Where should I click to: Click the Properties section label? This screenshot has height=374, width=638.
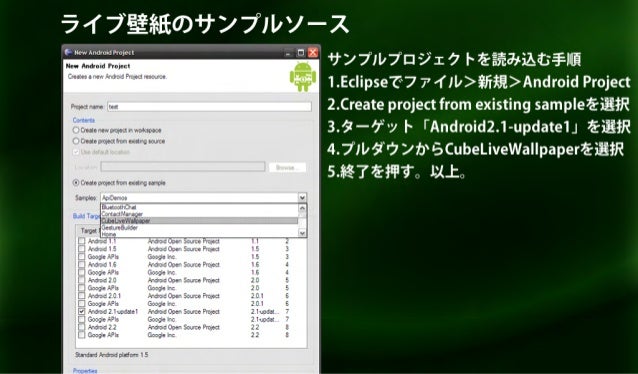pos(85,371)
